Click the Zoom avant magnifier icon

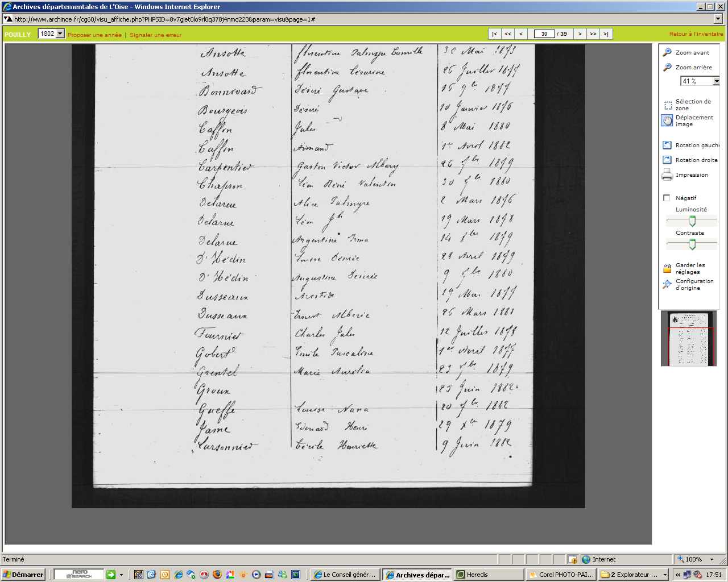click(667, 52)
